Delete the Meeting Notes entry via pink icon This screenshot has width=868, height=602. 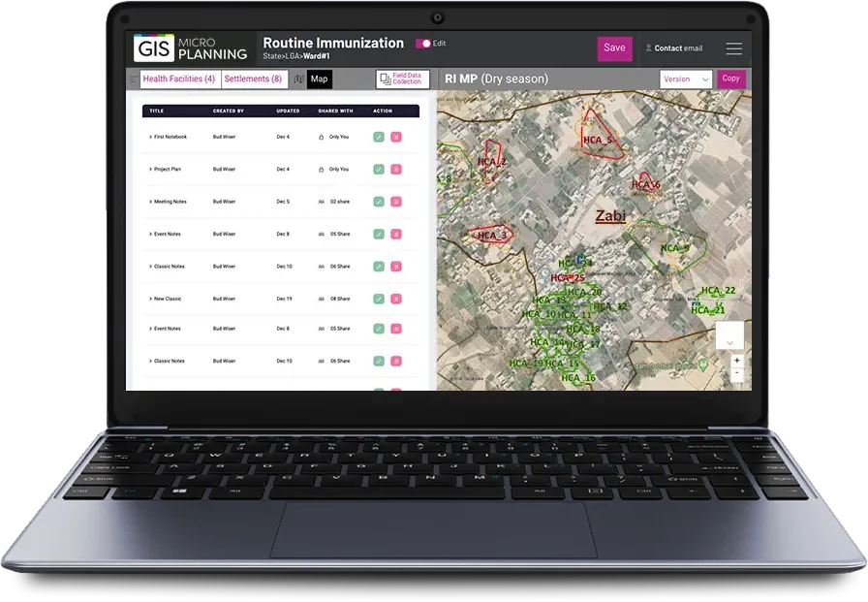click(x=396, y=202)
